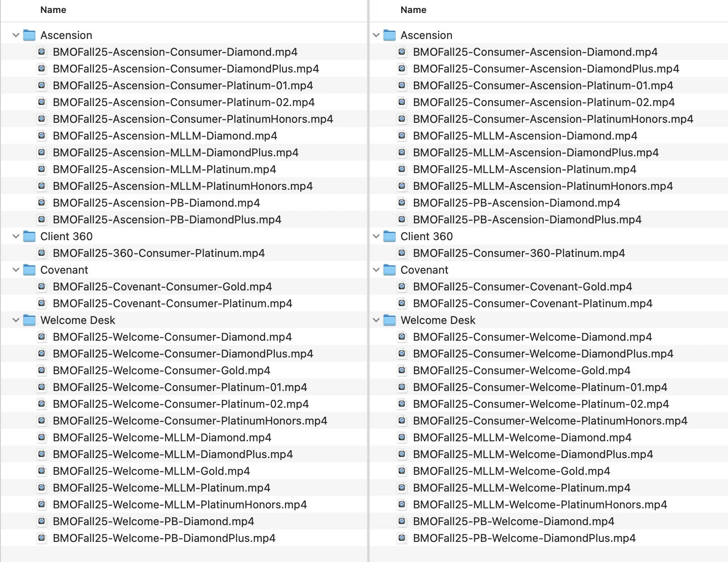The image size is (728, 562).
Task: Click the Covenant folder icon in right pane
Action: point(390,269)
